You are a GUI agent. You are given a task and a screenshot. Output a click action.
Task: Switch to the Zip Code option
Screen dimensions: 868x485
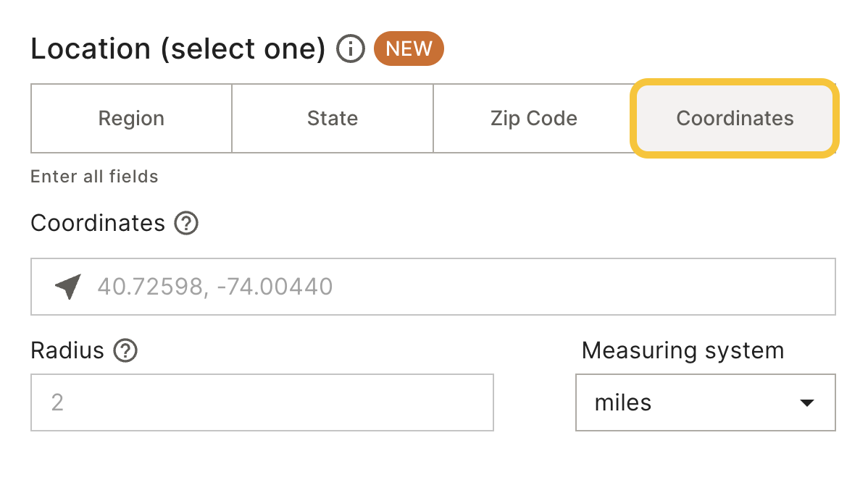coord(534,118)
